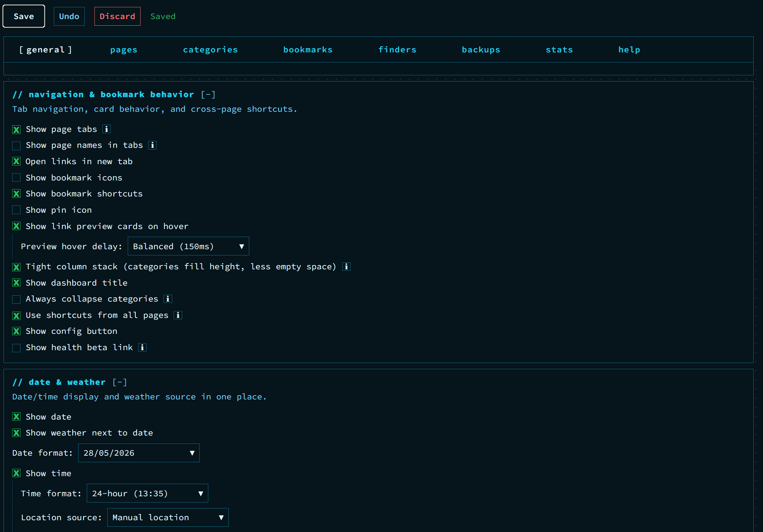Open Location source dropdown
This screenshot has width=763, height=532.
tap(168, 517)
